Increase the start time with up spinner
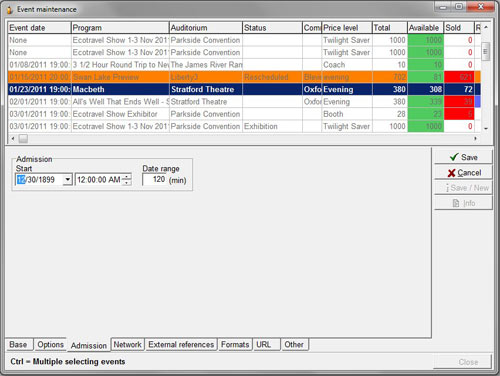The width and height of the screenshot is (500, 376). point(127,177)
